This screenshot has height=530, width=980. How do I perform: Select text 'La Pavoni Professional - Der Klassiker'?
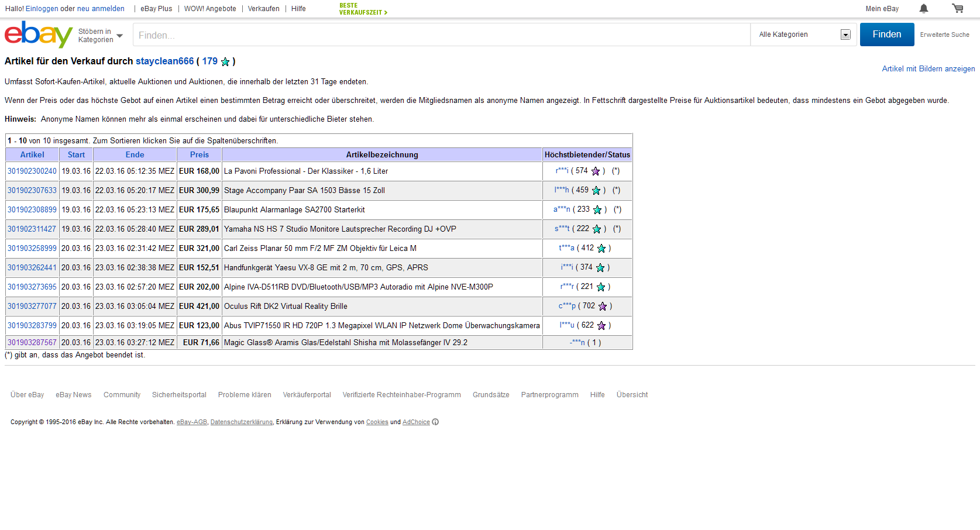coord(289,171)
